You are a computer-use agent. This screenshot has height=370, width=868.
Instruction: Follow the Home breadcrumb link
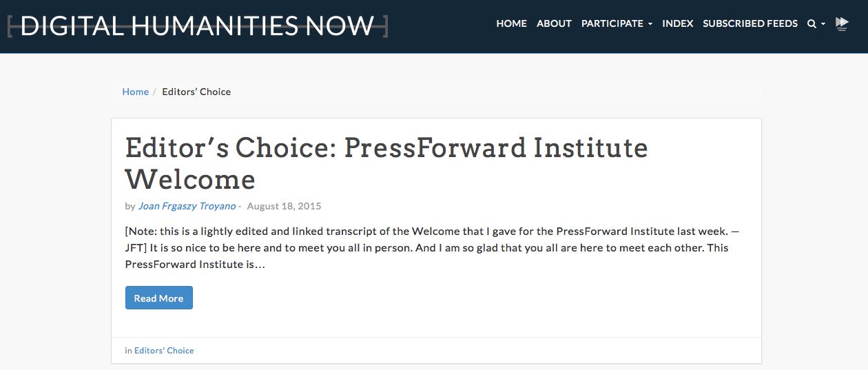coord(136,92)
